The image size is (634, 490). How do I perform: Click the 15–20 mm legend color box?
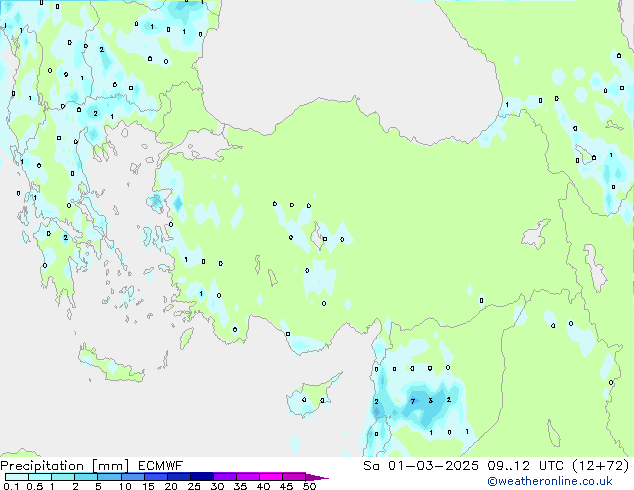pos(156,477)
